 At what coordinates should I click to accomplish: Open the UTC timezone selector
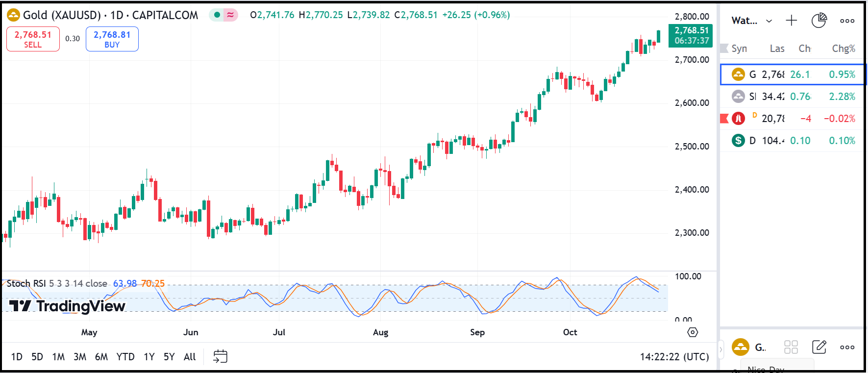coord(674,356)
